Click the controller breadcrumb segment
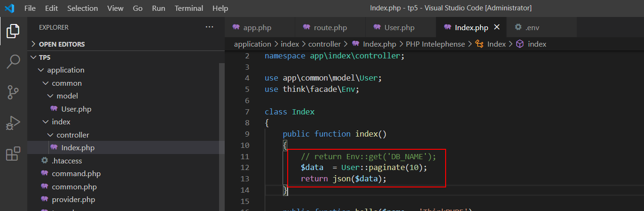This screenshot has width=644, height=211. pyautogui.click(x=324, y=44)
